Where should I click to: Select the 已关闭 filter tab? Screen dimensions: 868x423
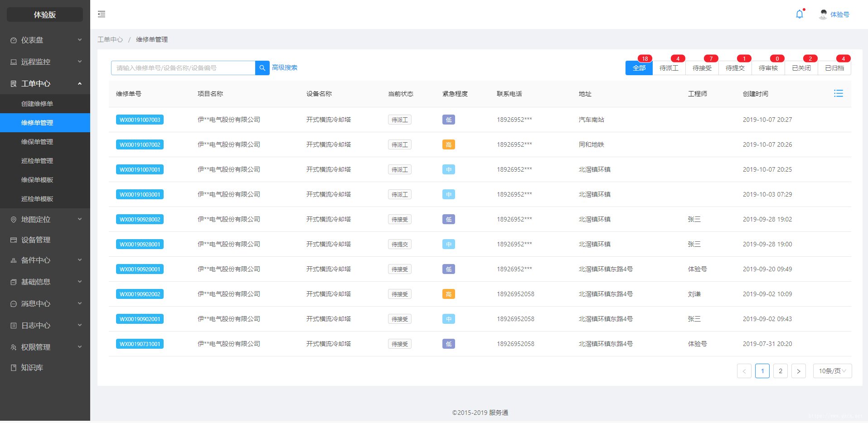[x=801, y=68]
